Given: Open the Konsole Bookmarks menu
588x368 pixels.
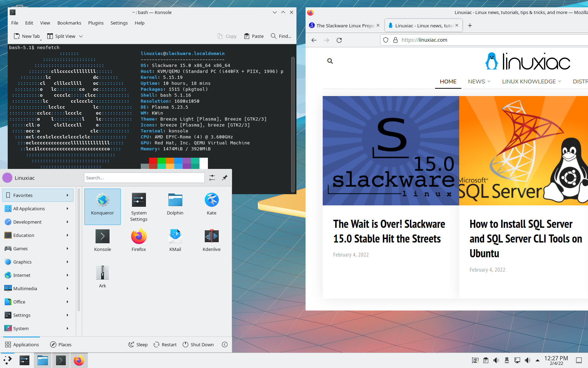Looking at the screenshot, I should click(x=69, y=23).
